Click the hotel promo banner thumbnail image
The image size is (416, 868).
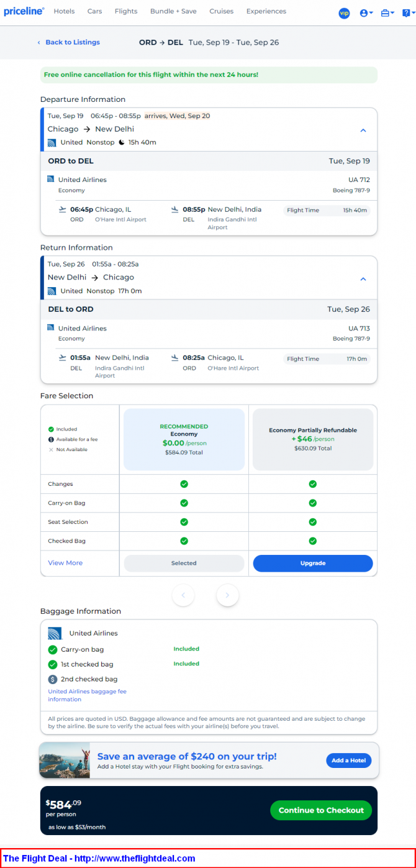[x=65, y=761]
